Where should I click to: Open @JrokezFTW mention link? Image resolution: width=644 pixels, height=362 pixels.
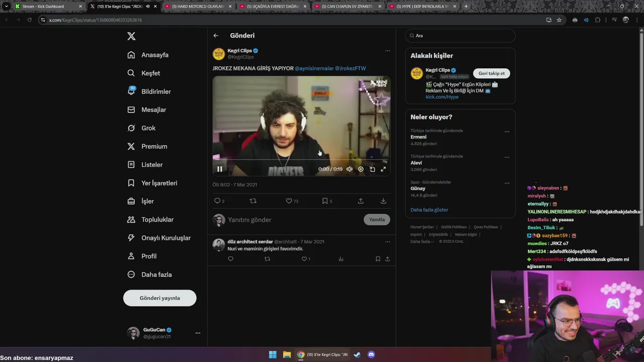(350, 68)
